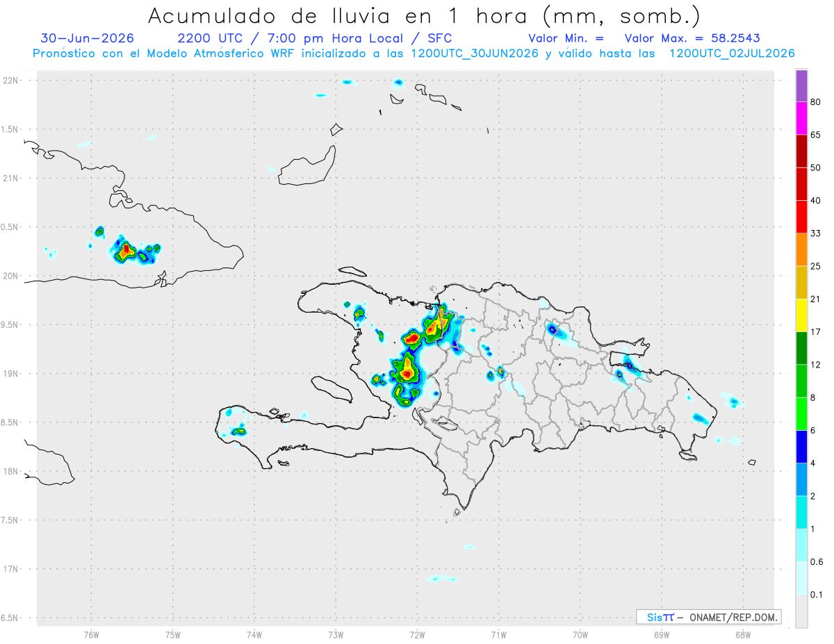This screenshot has height=644, width=834.
Task: Click the 69W longitude label
Action: (x=662, y=635)
